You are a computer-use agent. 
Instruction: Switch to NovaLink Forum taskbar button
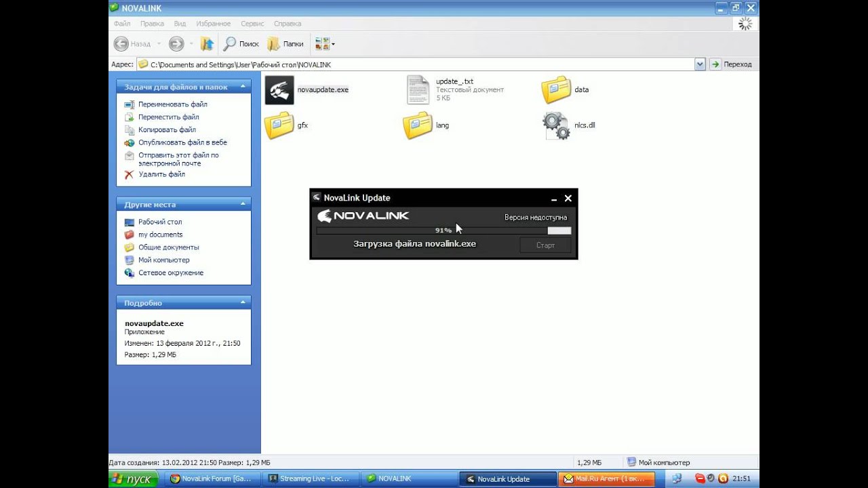[x=212, y=479]
